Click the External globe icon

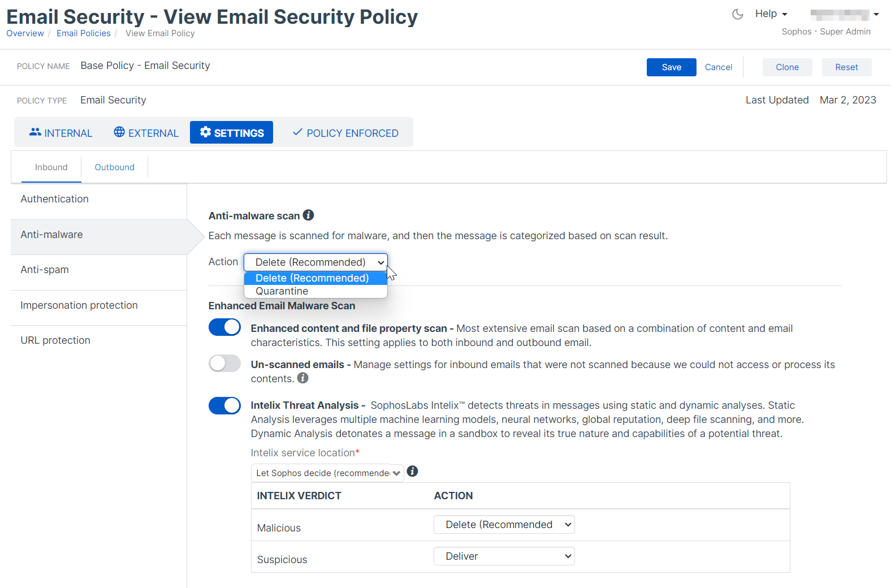tap(119, 132)
